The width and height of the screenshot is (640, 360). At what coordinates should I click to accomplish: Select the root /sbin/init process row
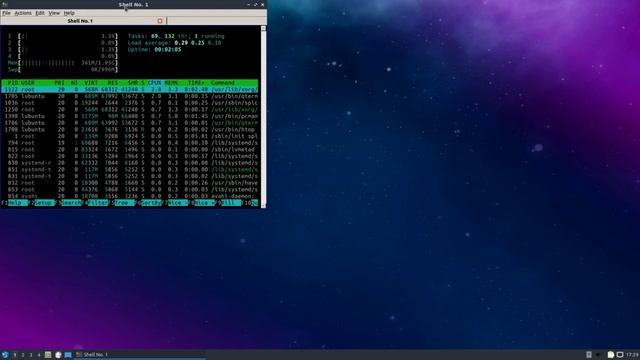pos(130,136)
